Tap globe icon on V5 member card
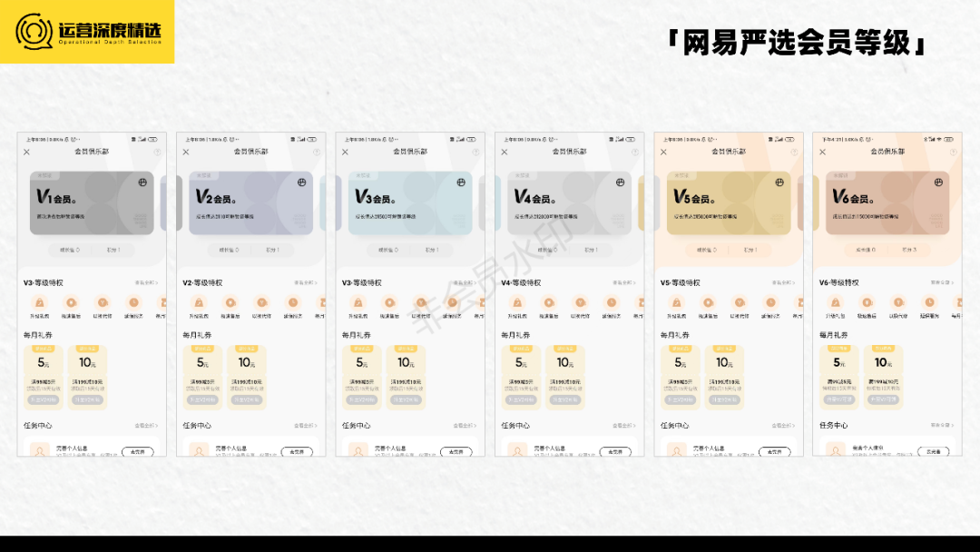980x552 pixels. point(779,182)
